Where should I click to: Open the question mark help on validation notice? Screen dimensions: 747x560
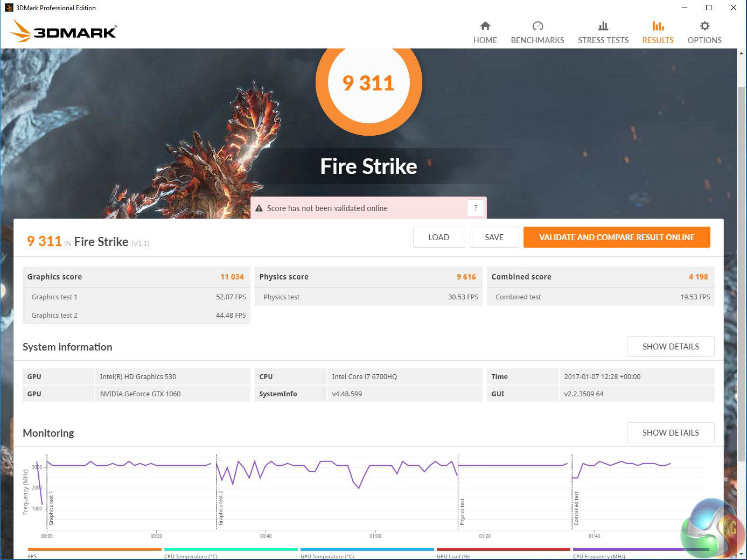pyautogui.click(x=476, y=208)
